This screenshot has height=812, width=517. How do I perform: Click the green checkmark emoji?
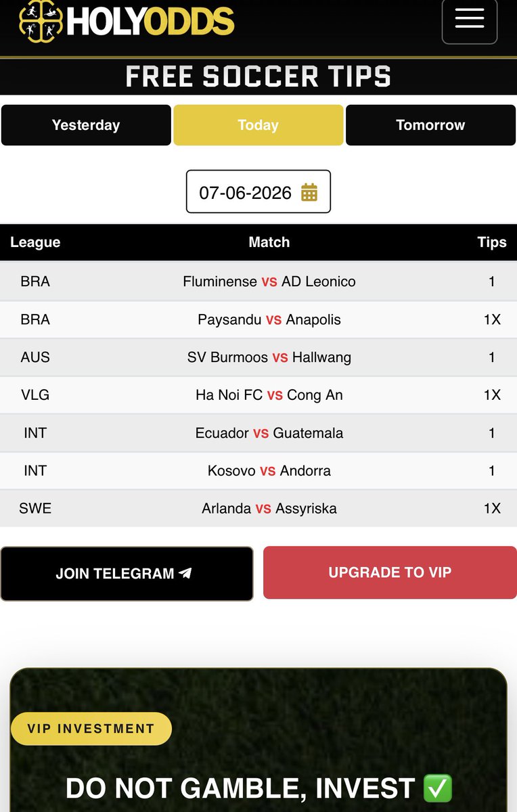tap(437, 788)
